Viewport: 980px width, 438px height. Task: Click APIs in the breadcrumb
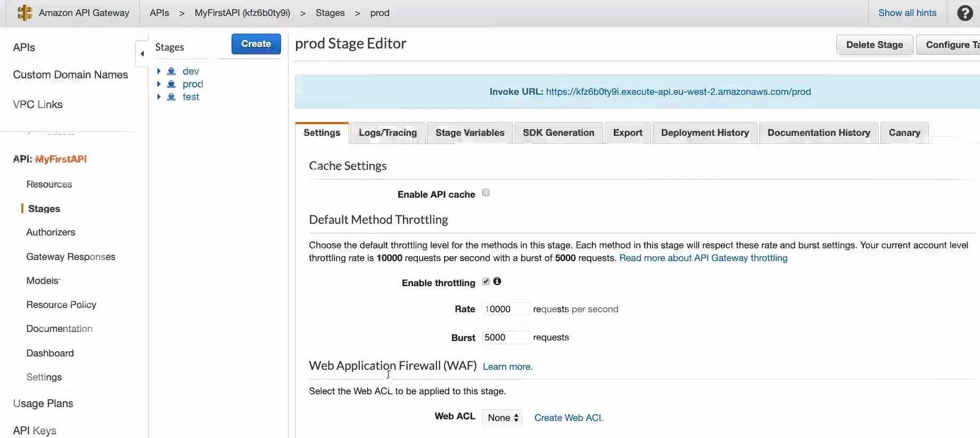tap(159, 13)
